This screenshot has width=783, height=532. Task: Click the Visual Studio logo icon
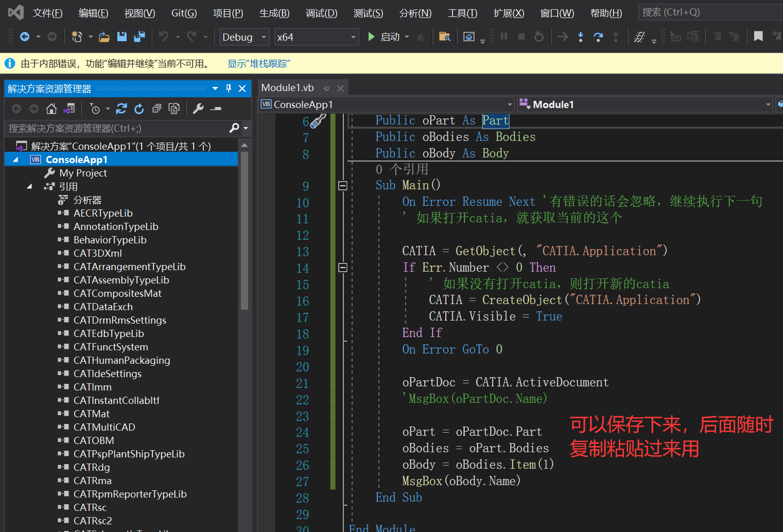click(16, 12)
